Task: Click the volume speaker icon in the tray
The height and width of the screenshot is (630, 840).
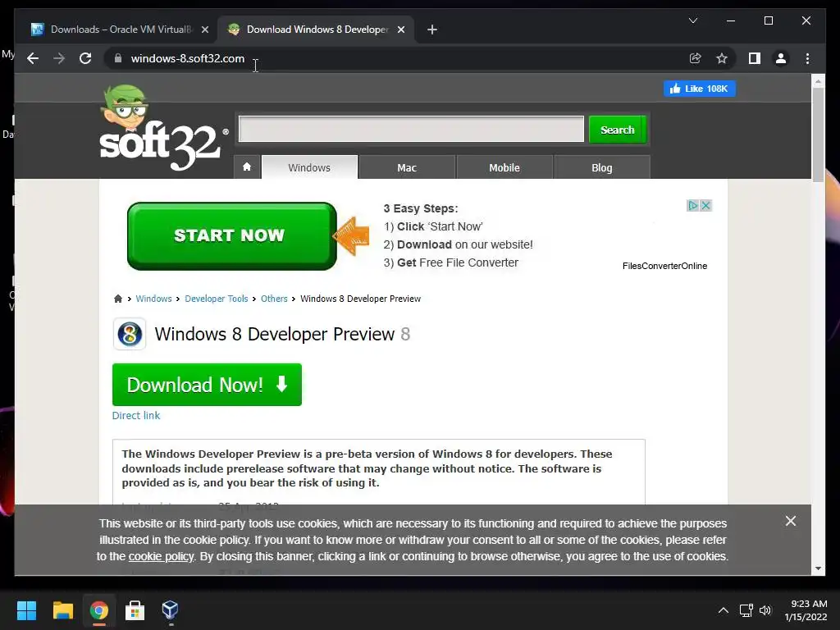Action: coord(765,610)
